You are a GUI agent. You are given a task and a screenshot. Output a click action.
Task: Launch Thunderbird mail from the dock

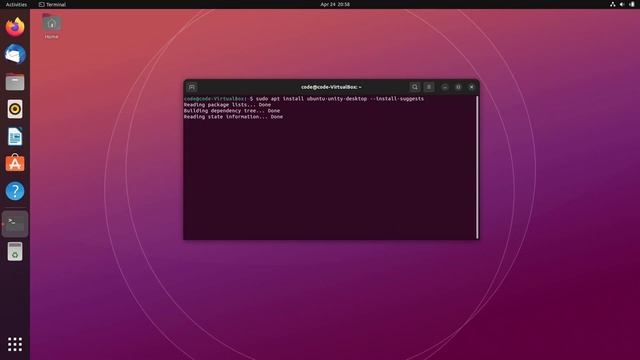(x=15, y=54)
